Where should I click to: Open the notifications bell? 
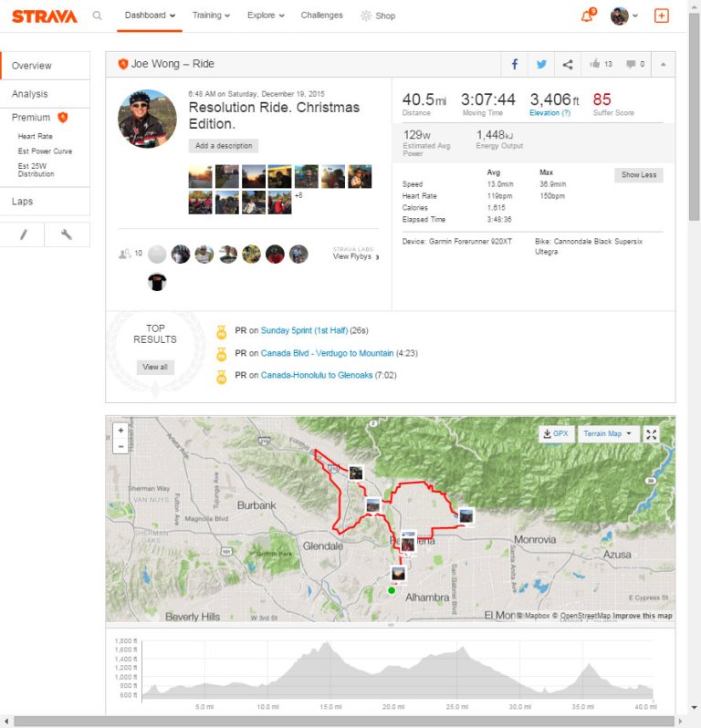pyautogui.click(x=587, y=16)
